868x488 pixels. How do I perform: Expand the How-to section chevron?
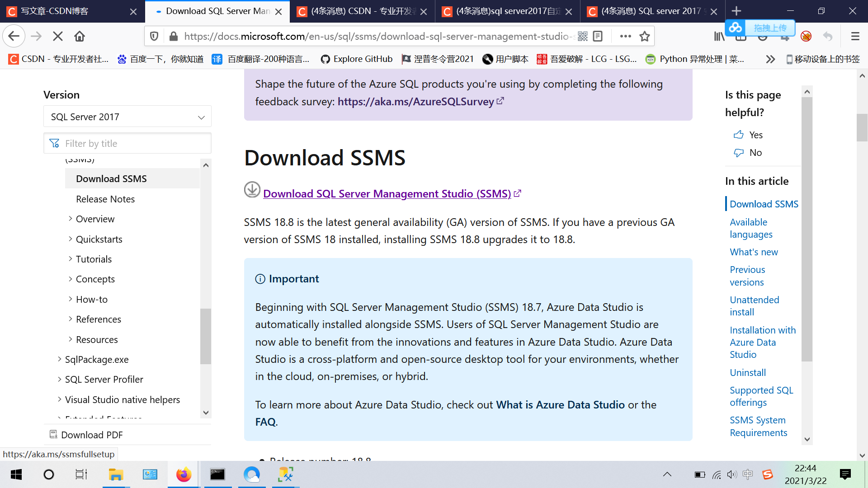pyautogui.click(x=70, y=299)
